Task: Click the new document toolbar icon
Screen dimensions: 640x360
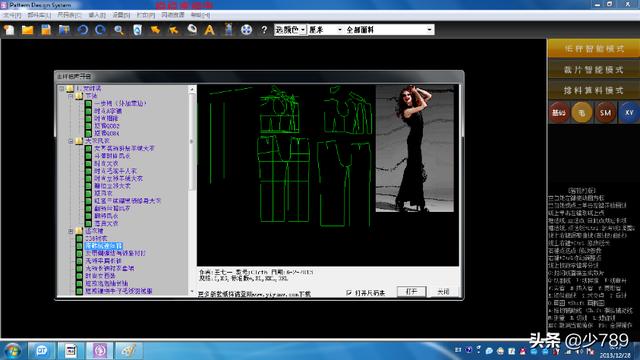Action: coord(9,30)
